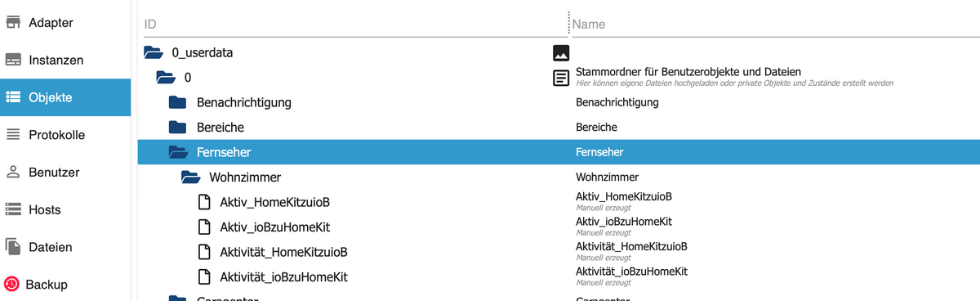The image size is (980, 301).
Task: Expand the Bereiche folder
Action: click(178, 128)
